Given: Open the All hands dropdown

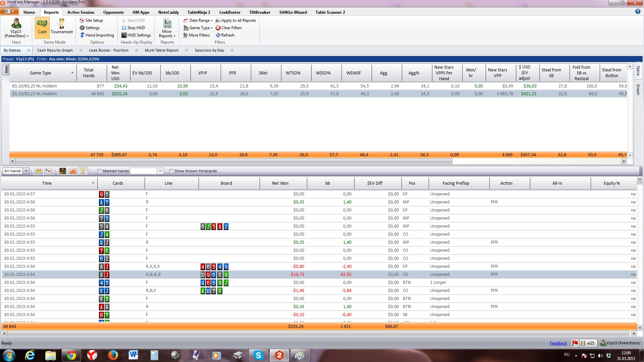Looking at the screenshot, I should click(26, 171).
